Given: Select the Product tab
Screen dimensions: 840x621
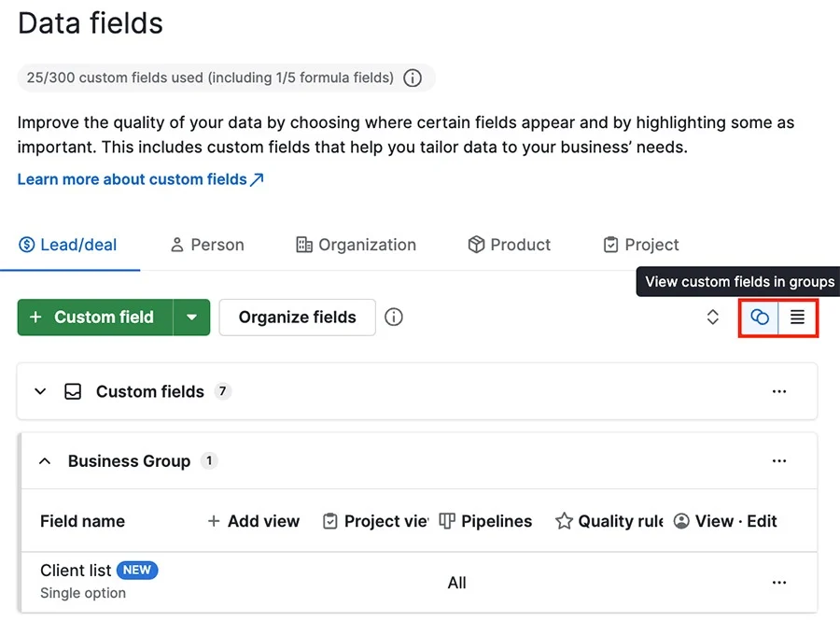Looking at the screenshot, I should click(509, 245).
